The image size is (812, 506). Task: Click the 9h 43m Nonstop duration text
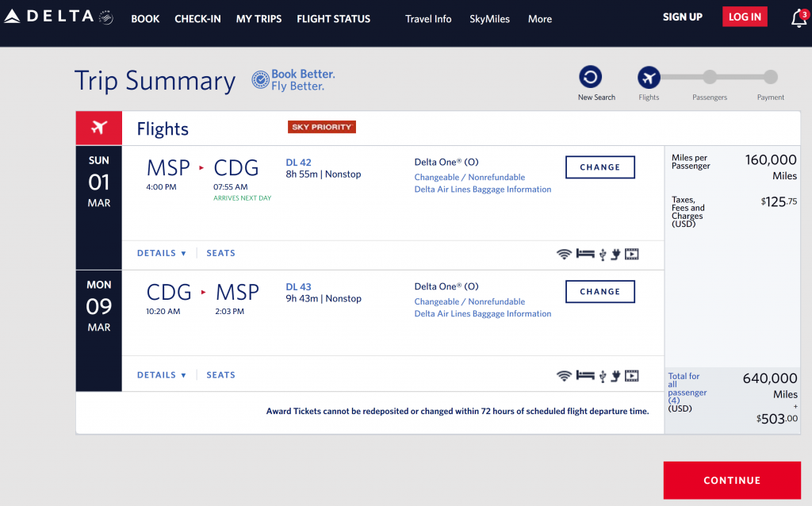tap(324, 299)
